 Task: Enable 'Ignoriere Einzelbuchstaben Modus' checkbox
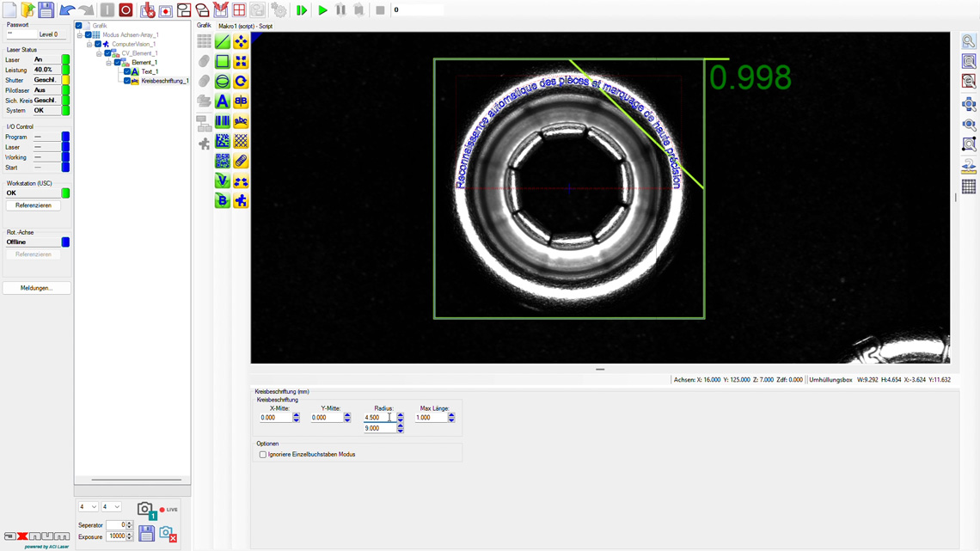[263, 455]
